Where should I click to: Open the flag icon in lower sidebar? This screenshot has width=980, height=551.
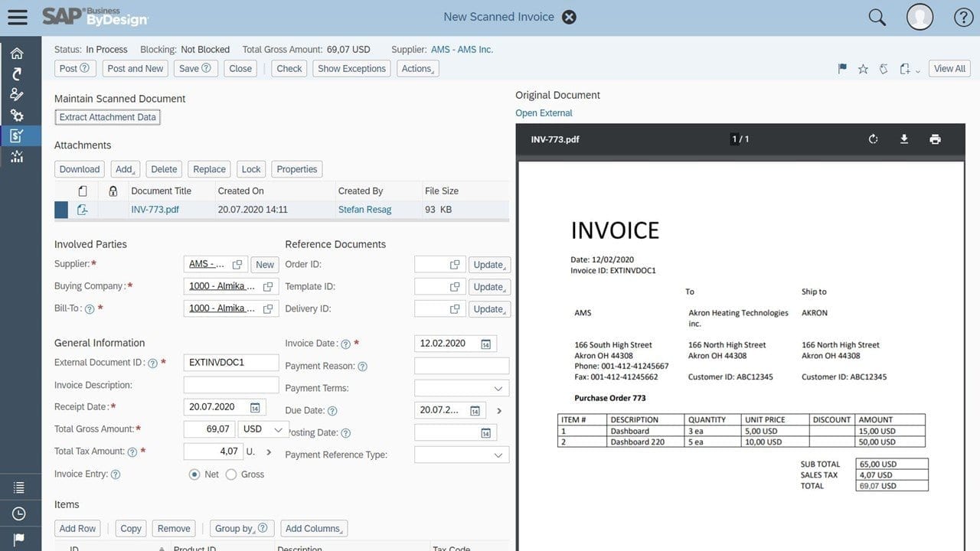tap(18, 539)
